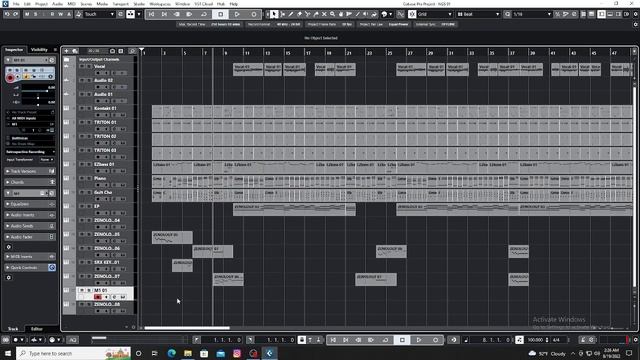Open the File menu
640x360 pixels.
point(16,4)
